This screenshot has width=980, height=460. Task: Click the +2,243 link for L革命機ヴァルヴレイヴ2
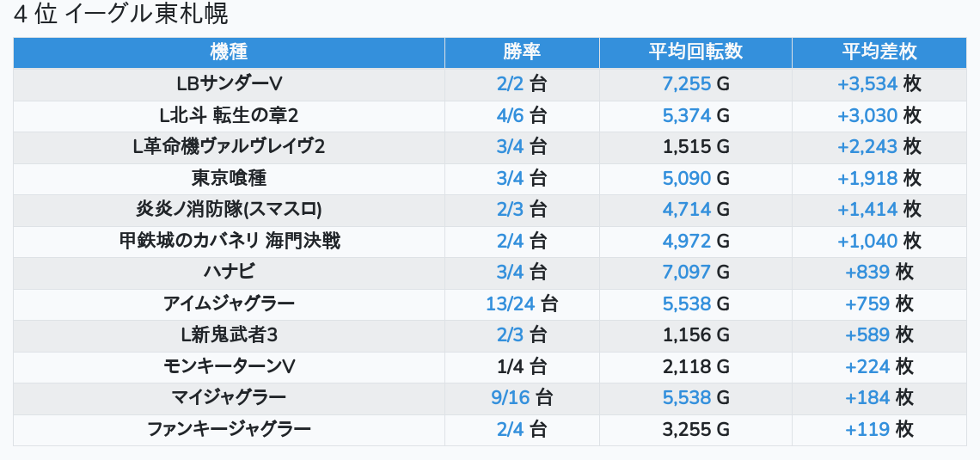point(867,147)
